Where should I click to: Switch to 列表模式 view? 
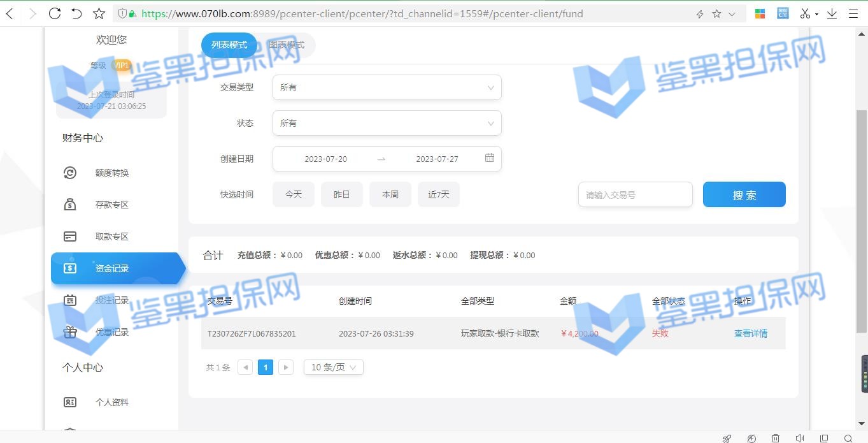229,45
